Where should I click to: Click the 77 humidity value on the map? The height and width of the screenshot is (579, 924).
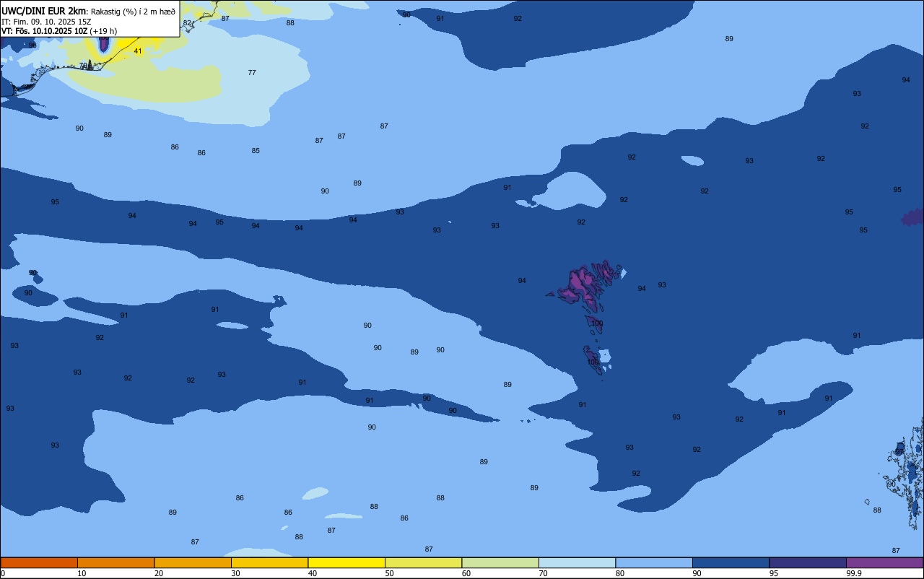coord(252,73)
